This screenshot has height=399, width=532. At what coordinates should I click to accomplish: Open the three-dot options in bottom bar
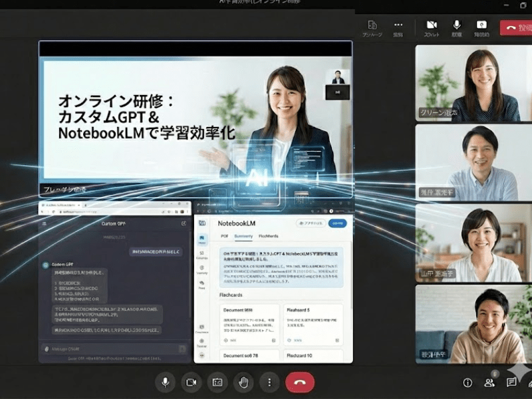click(269, 382)
